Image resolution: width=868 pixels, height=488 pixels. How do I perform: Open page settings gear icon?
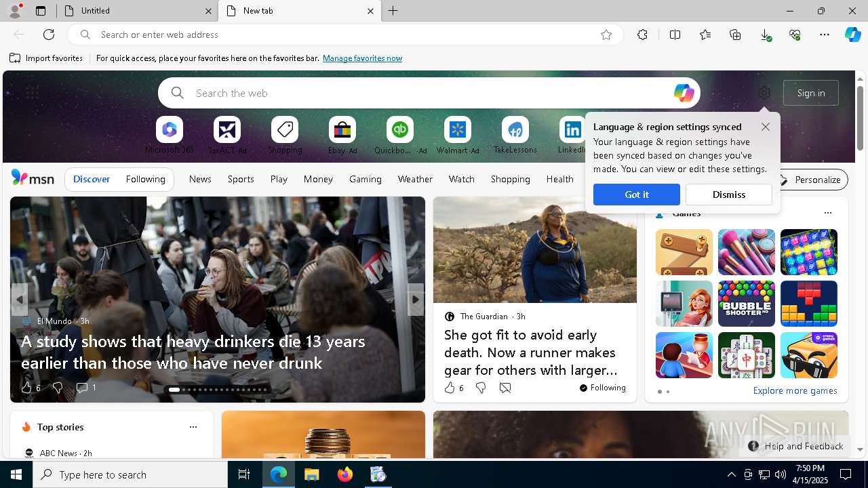pos(764,93)
